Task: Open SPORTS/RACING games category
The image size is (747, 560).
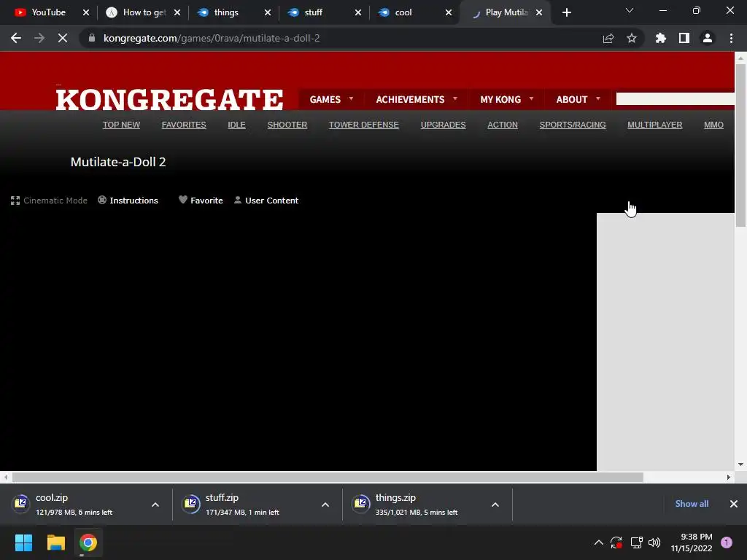Action: (573, 125)
